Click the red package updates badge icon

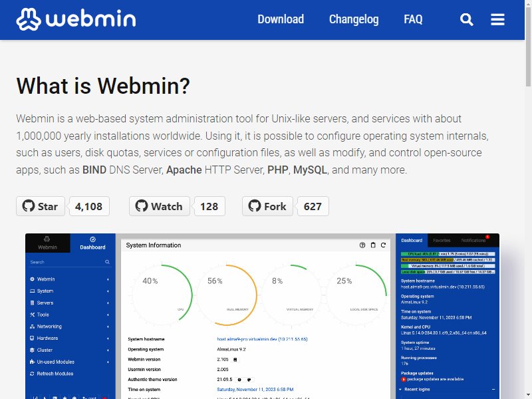point(404,379)
